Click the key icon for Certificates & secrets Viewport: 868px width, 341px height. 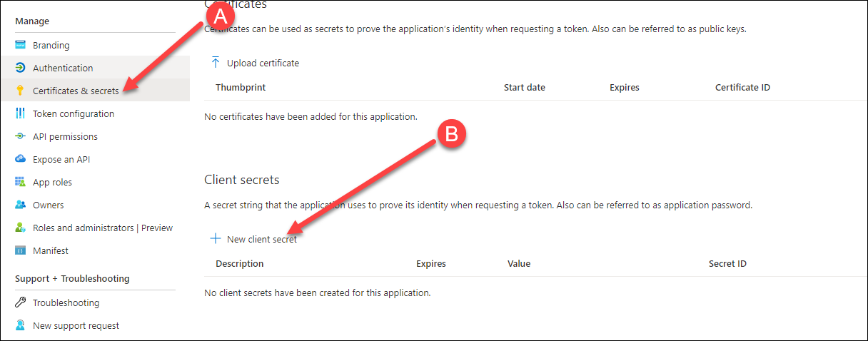[20, 91]
